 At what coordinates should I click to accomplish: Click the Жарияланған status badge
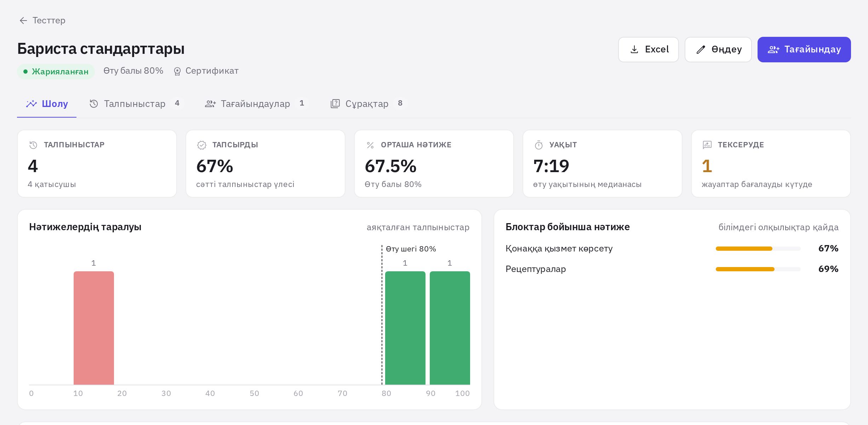pyautogui.click(x=56, y=72)
